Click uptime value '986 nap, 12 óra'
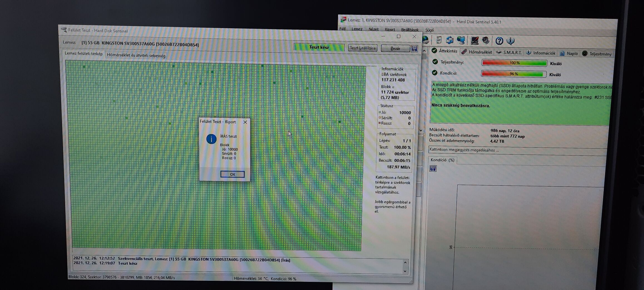The height and width of the screenshot is (290, 644). tap(505, 131)
